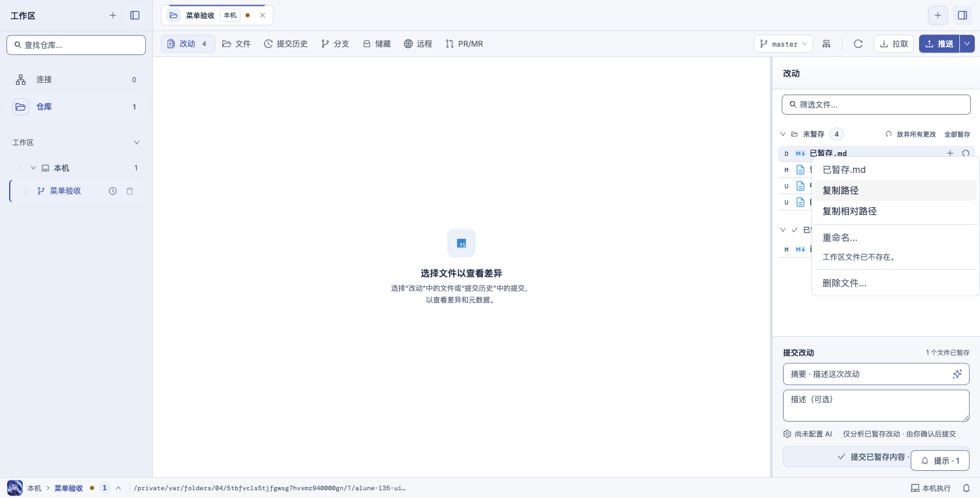980x498 pixels.
Task: Toggle the right side panel icon
Action: pyautogui.click(x=962, y=15)
